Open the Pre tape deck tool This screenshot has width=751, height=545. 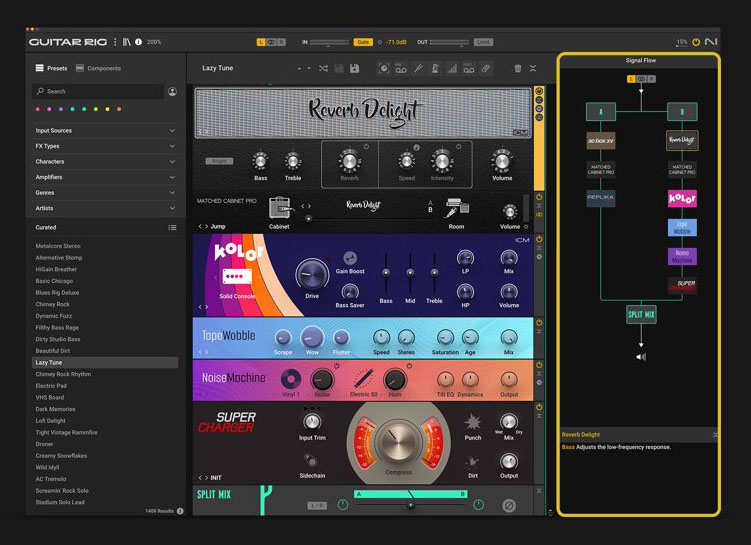click(x=401, y=68)
